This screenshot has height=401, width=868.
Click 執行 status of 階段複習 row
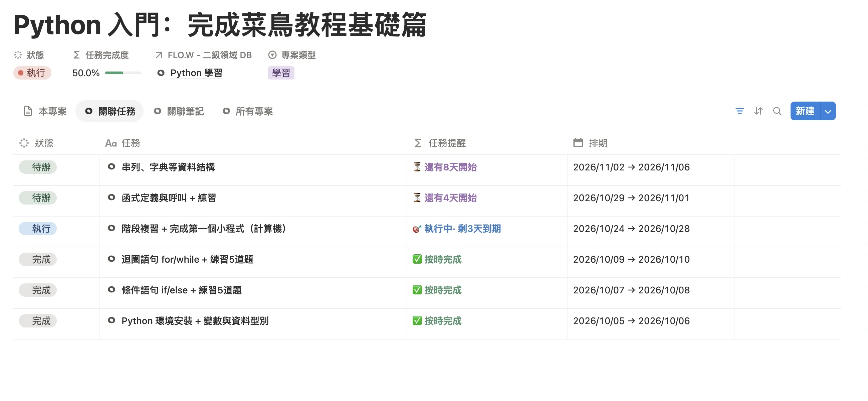pos(38,228)
